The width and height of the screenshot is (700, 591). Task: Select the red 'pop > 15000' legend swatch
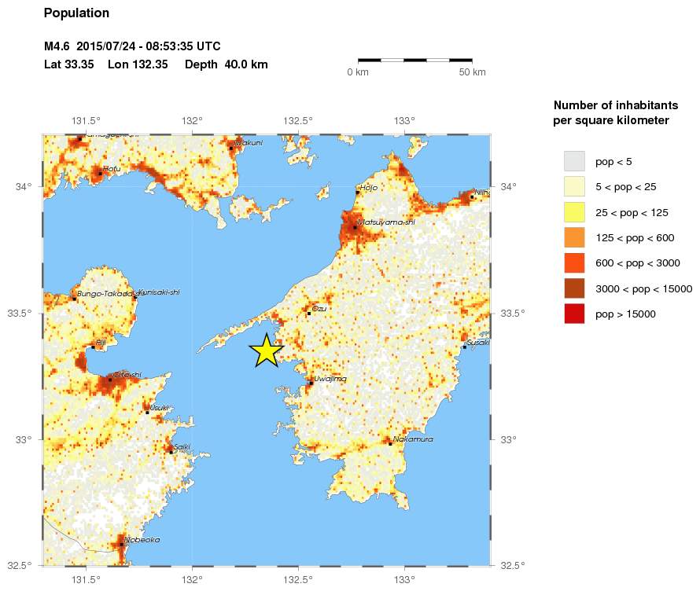pos(574,314)
